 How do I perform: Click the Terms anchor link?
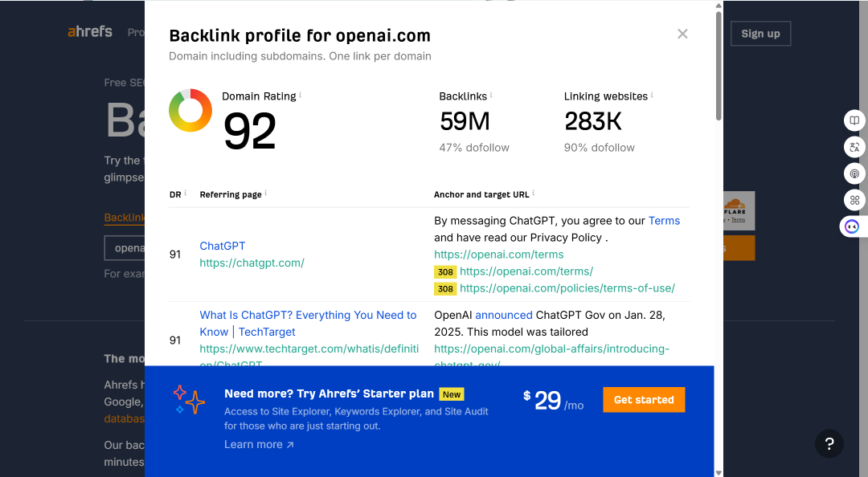point(664,221)
